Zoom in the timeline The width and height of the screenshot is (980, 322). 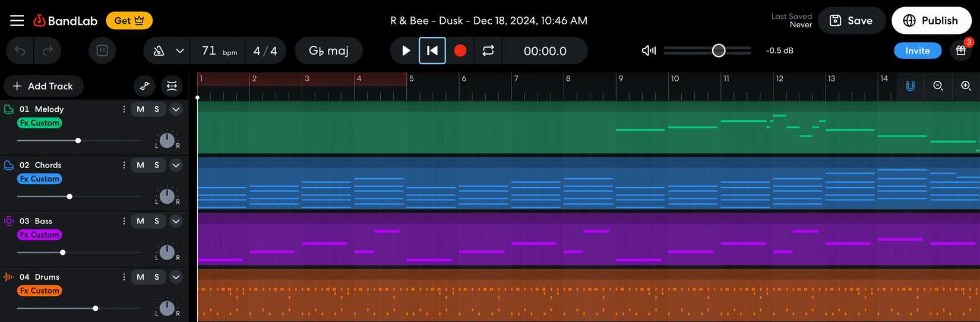[x=966, y=86]
